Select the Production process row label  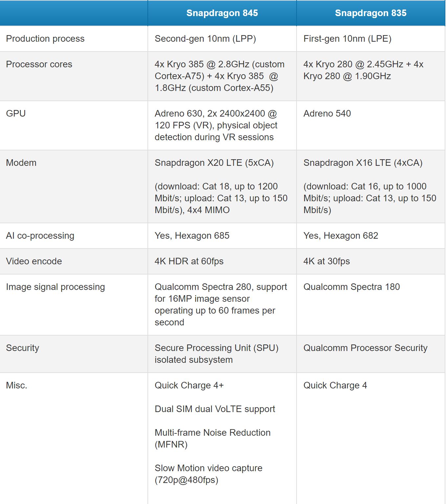pyautogui.click(x=45, y=39)
